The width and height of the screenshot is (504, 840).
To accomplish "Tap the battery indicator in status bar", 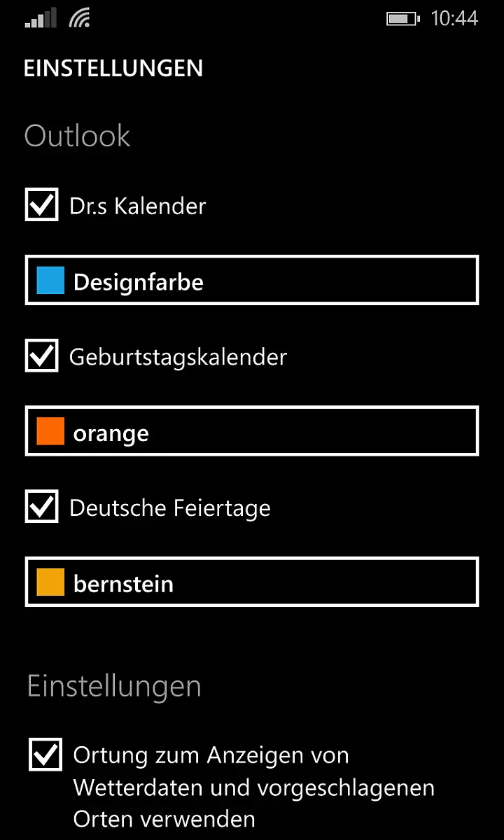I will tap(402, 17).
